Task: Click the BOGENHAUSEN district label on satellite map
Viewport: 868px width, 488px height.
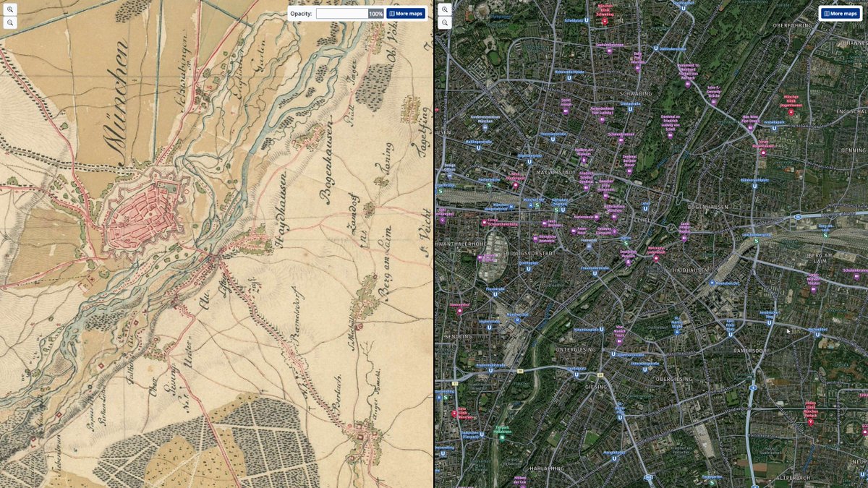Action: [708, 207]
